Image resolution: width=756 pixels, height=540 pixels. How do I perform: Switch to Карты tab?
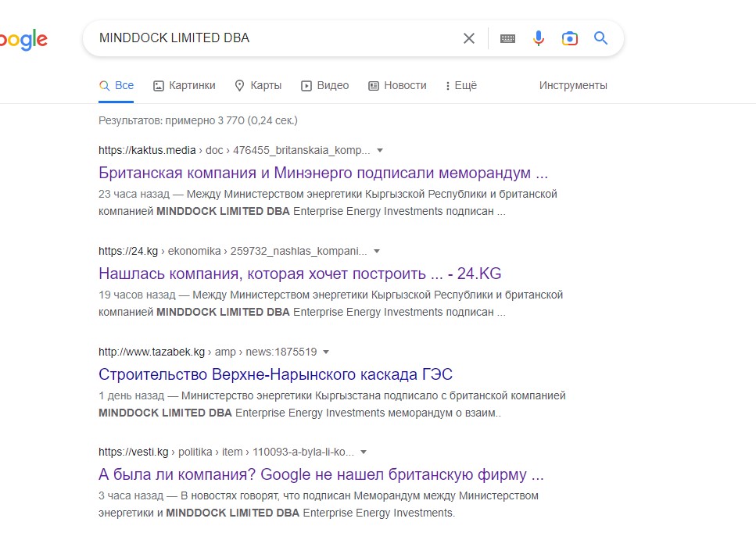(x=258, y=85)
